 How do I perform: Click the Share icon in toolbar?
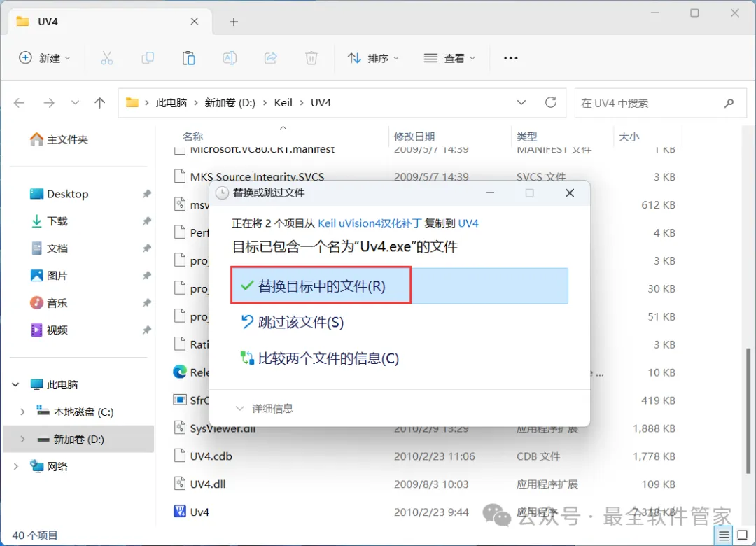click(270, 58)
